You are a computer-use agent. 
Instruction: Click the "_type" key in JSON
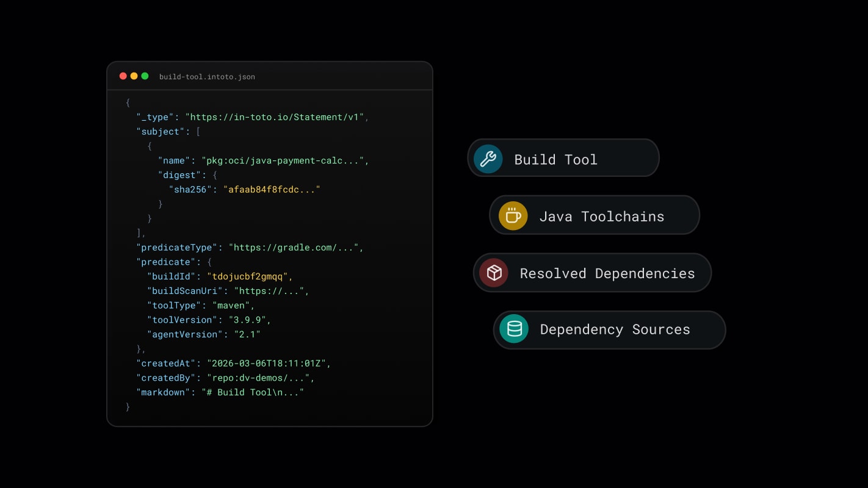(155, 117)
